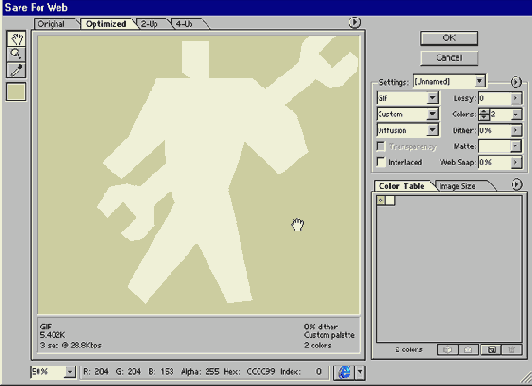Select the Zoom tool
The height and width of the screenshot is (386, 532).
[16, 54]
